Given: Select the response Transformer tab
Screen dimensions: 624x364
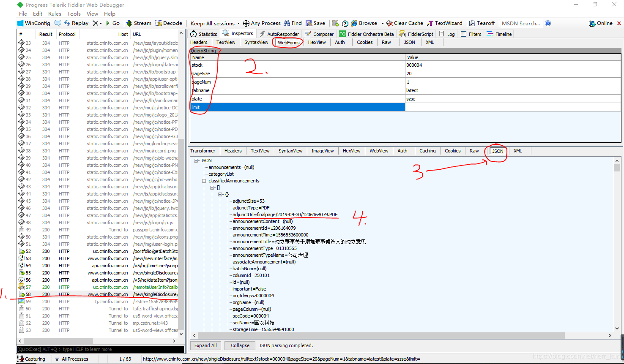Looking at the screenshot, I should pos(203,151).
